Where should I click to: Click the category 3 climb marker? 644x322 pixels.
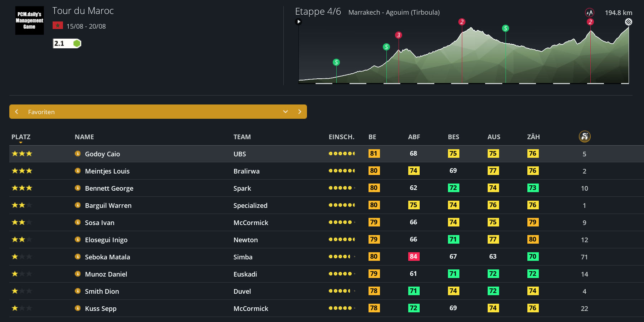coord(398,35)
